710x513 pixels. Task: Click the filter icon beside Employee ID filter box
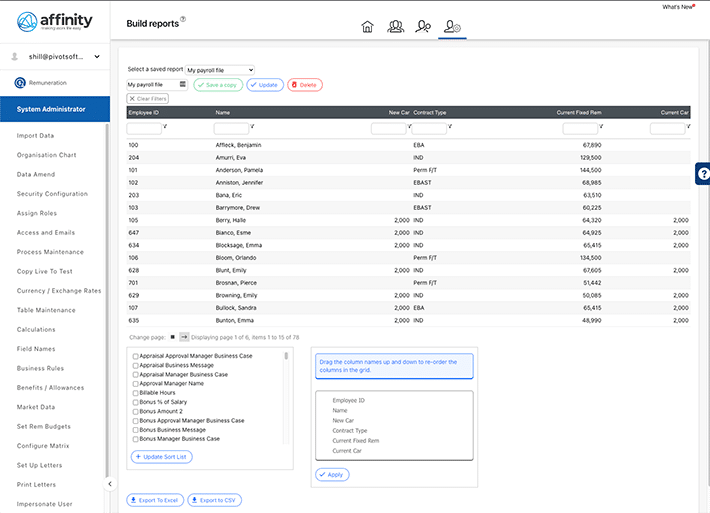(165, 127)
